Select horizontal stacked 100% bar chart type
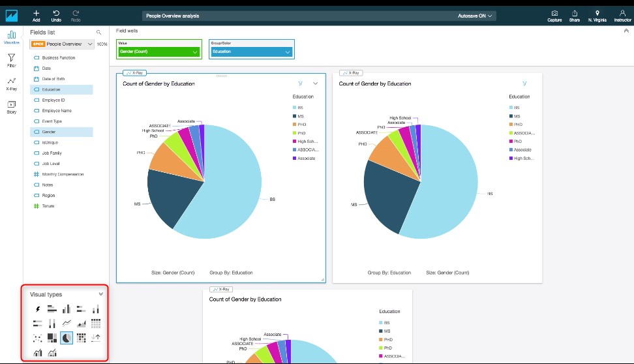 pyautogui.click(x=38, y=323)
